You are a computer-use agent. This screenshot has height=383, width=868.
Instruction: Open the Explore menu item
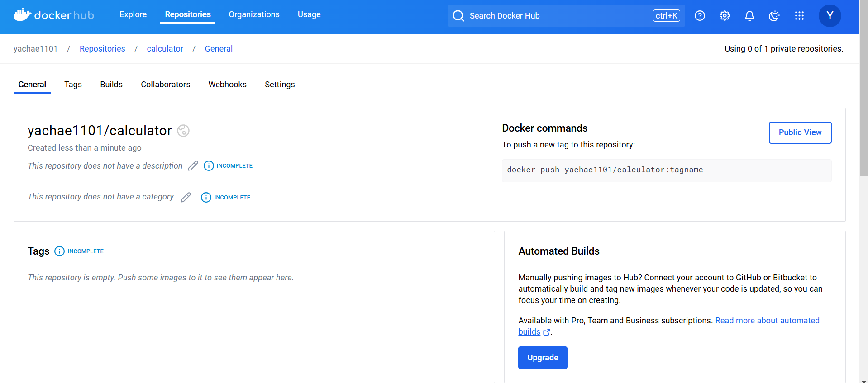coord(133,14)
